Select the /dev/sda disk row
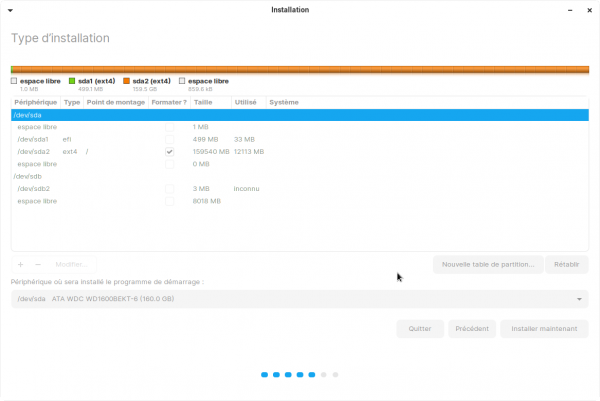Viewport: 600px width, 401px height. tap(150, 115)
